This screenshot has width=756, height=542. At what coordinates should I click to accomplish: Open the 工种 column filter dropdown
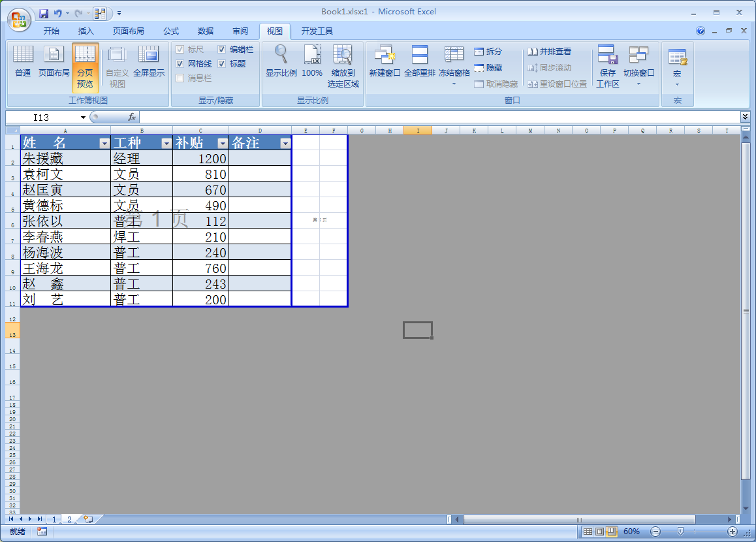(166, 143)
